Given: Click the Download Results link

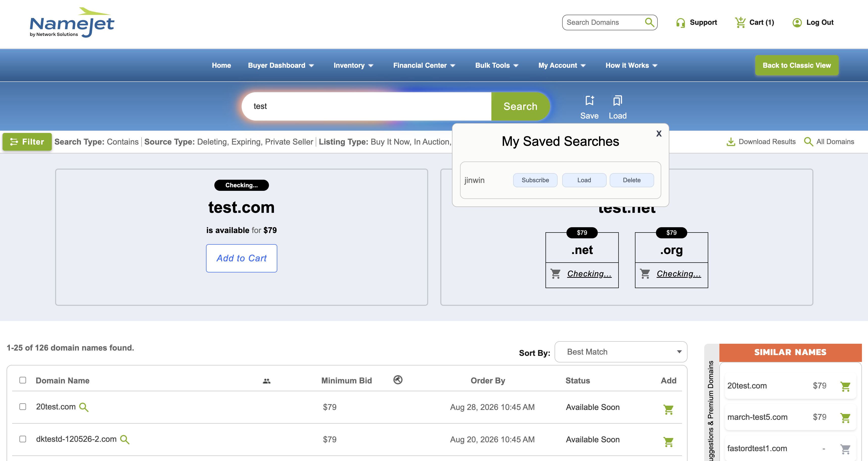Looking at the screenshot, I should tap(767, 142).
